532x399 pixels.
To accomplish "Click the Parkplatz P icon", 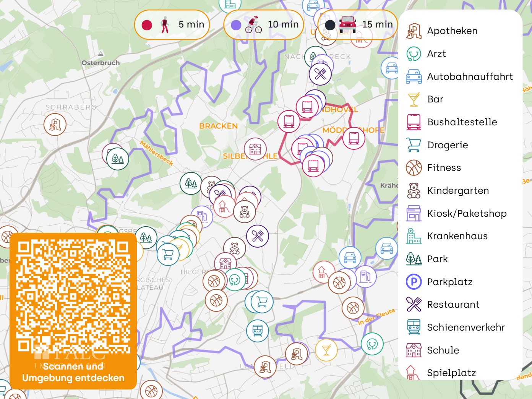I will pyautogui.click(x=414, y=282).
